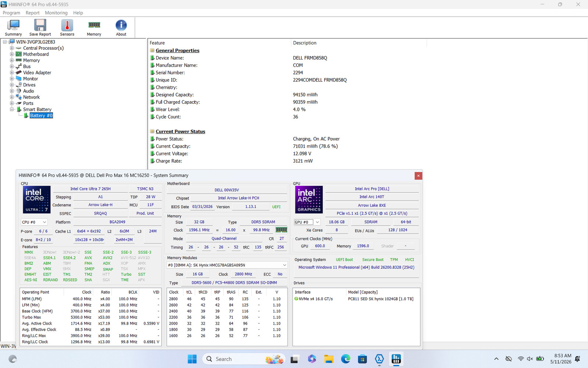Open the memory module DIMM A dropdown
This screenshot has width=588, height=368.
(x=227, y=265)
